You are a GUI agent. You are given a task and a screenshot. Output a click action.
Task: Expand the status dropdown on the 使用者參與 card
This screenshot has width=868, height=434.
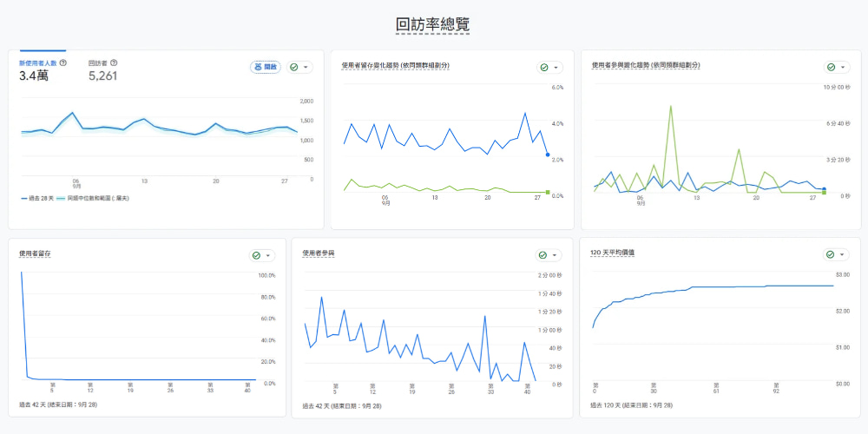click(549, 255)
